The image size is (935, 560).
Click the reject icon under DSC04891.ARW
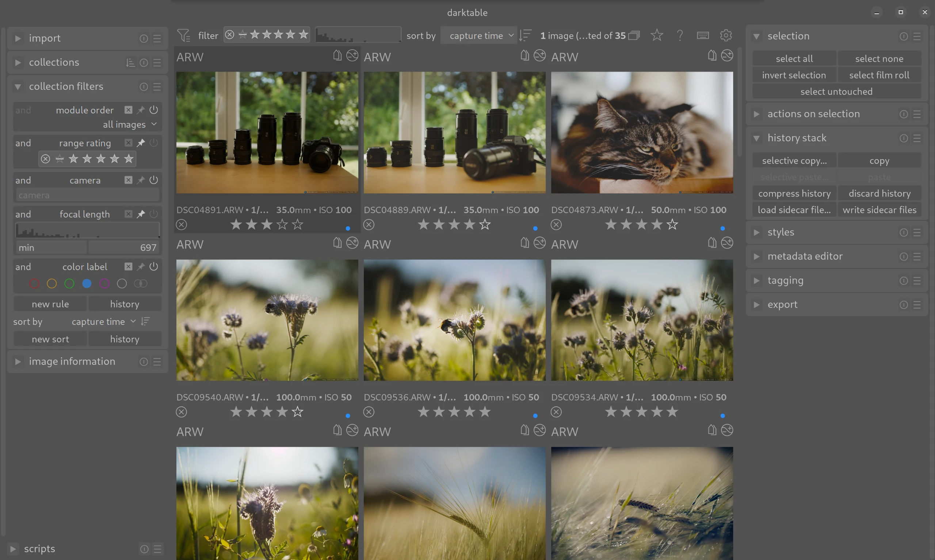click(x=182, y=225)
